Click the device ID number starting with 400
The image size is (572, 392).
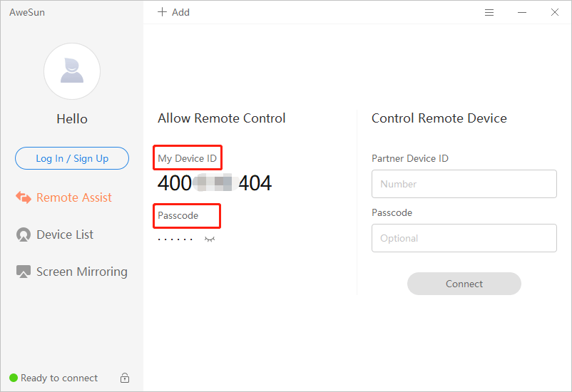click(215, 183)
